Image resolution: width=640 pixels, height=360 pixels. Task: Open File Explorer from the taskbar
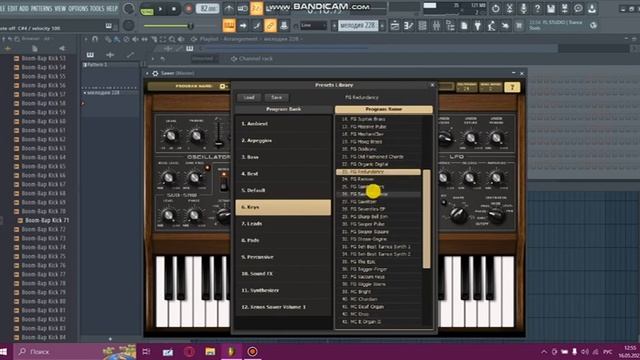[210, 351]
